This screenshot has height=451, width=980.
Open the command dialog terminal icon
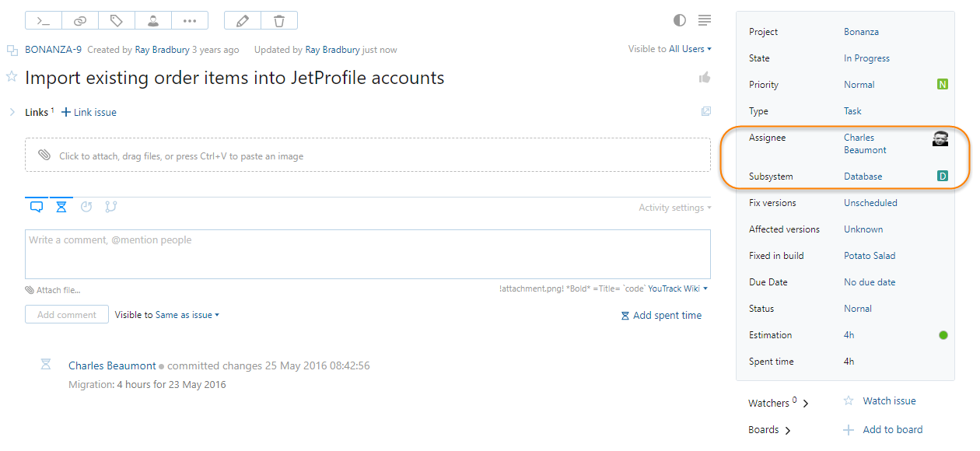tap(44, 20)
